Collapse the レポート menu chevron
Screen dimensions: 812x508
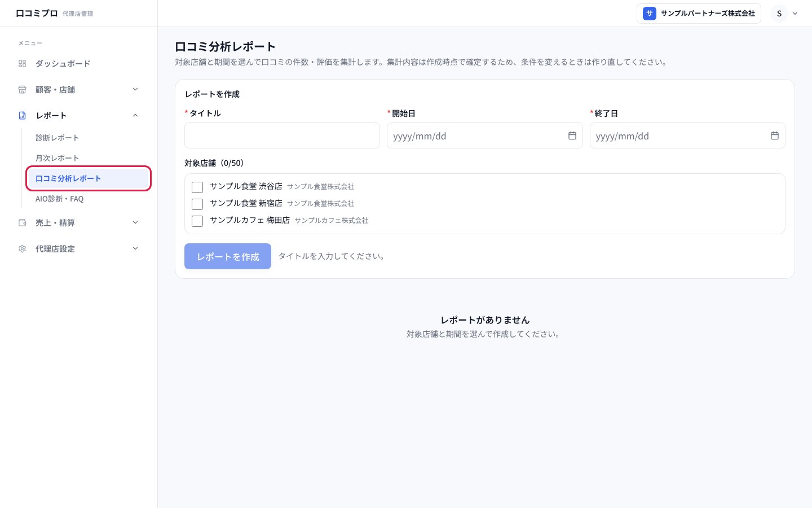coord(135,115)
